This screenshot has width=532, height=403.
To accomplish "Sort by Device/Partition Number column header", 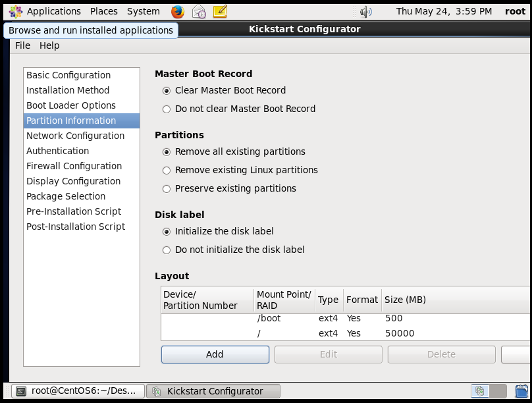I will point(207,300).
